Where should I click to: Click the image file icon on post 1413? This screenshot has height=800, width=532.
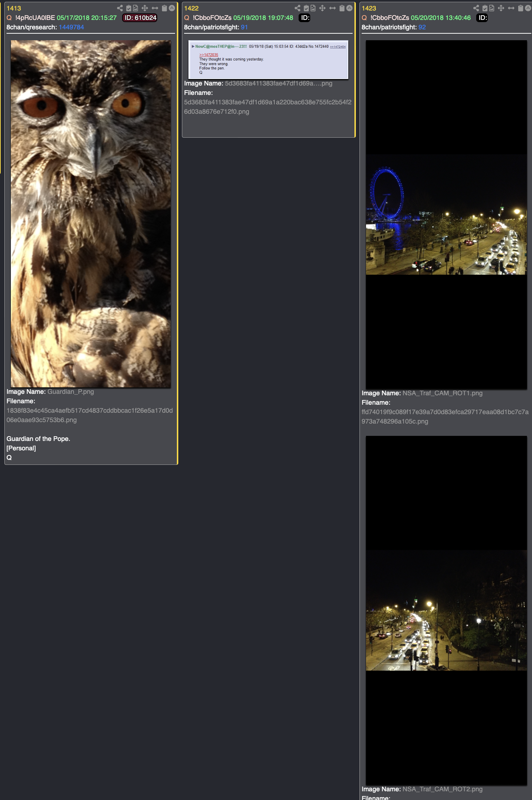(135, 8)
